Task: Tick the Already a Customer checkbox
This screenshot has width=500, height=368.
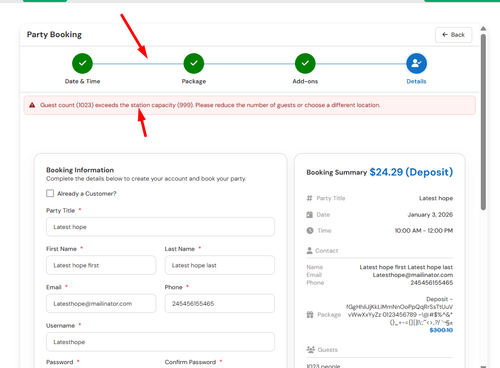Action: tap(50, 193)
